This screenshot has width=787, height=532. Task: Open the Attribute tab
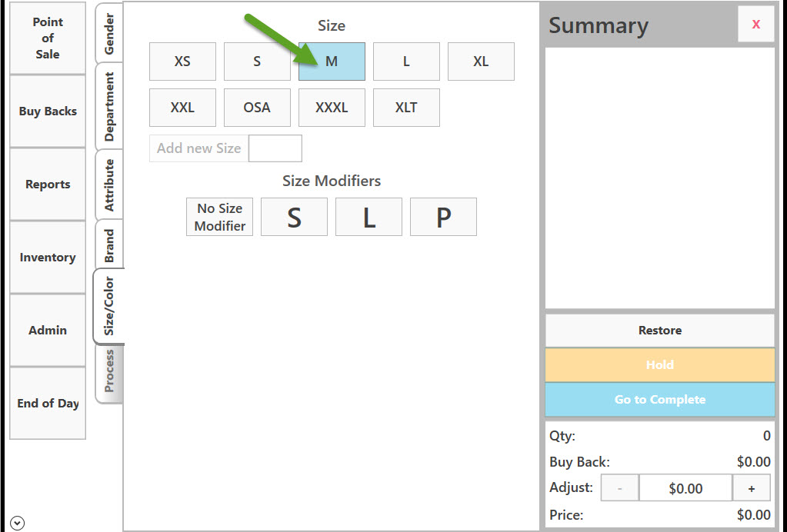(109, 185)
